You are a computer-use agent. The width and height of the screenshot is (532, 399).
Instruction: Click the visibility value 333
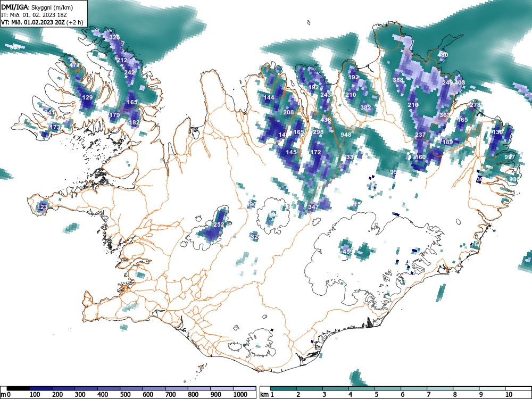coord(348,157)
